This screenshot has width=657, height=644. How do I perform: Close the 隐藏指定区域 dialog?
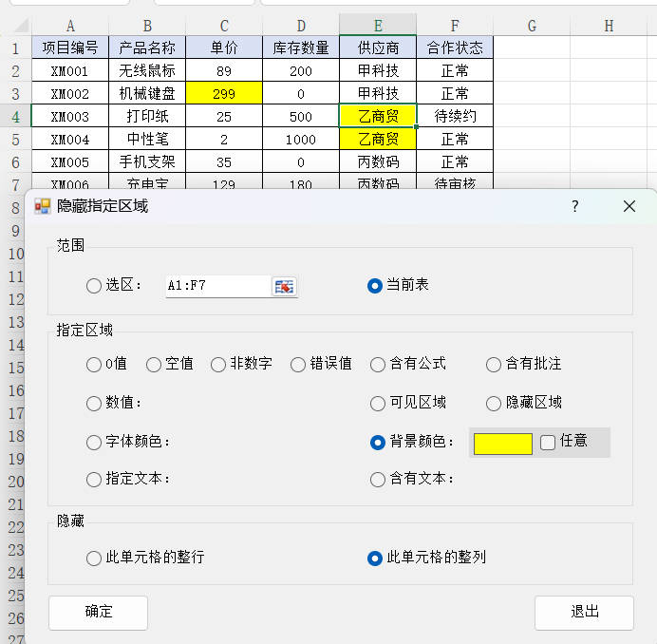click(x=629, y=206)
